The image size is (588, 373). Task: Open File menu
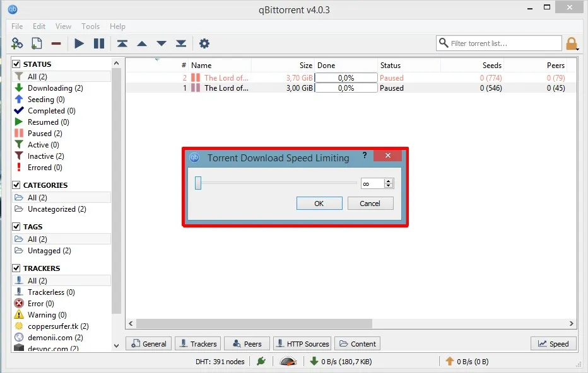click(17, 26)
